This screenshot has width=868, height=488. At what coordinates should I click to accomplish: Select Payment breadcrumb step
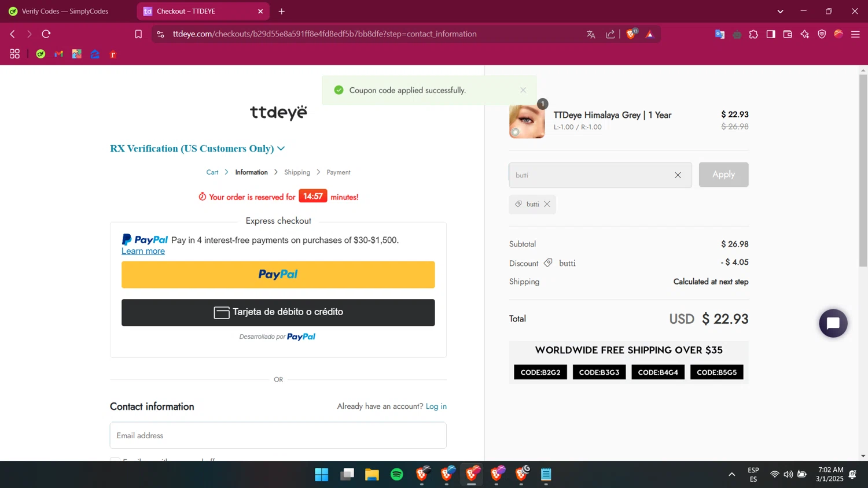pos(339,172)
